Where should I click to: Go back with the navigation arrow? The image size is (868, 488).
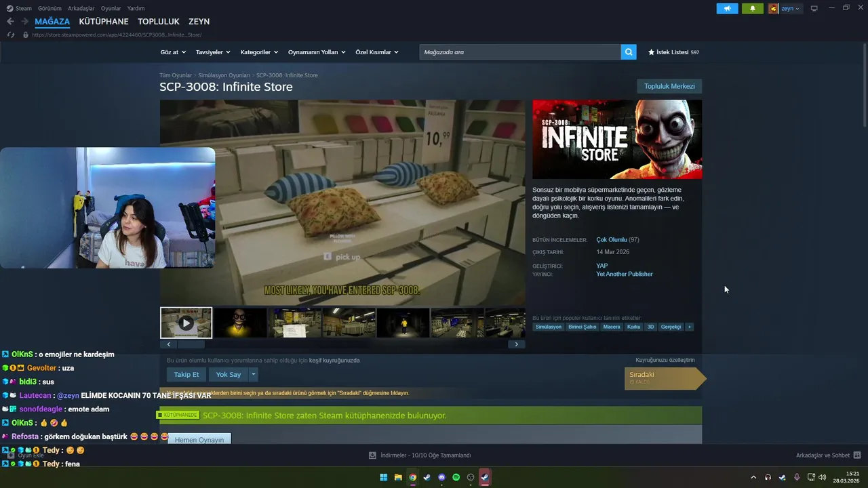coord(10,22)
